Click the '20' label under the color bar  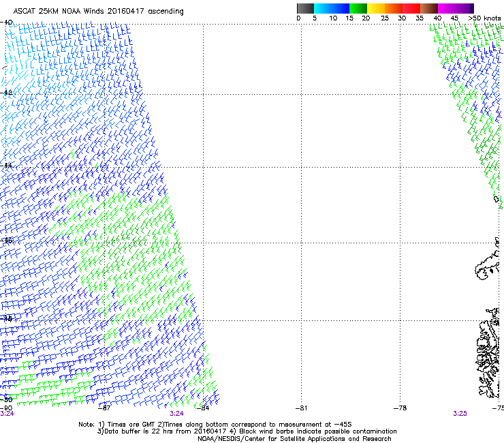click(366, 18)
